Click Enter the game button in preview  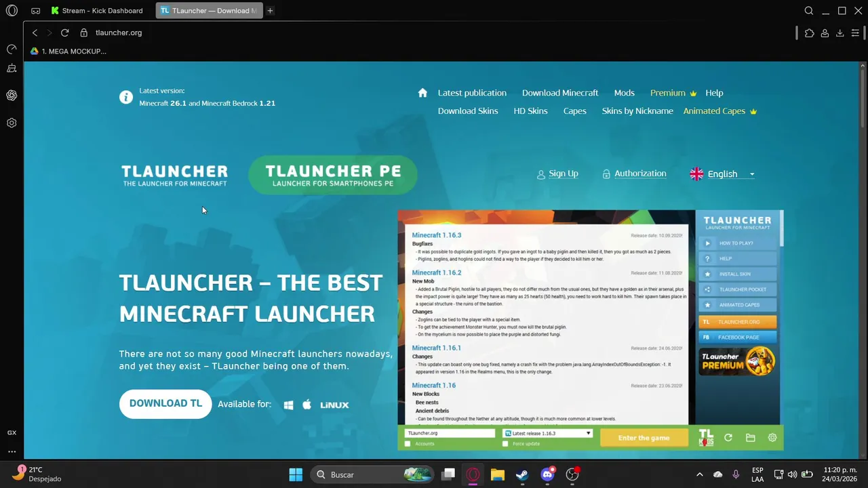644,438
